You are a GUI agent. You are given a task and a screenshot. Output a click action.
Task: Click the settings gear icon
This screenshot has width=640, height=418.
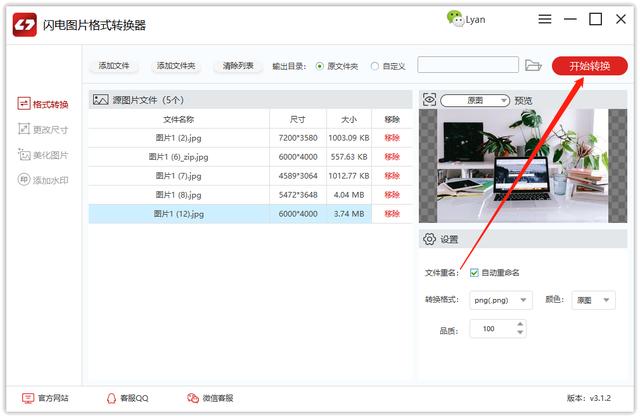click(x=429, y=239)
